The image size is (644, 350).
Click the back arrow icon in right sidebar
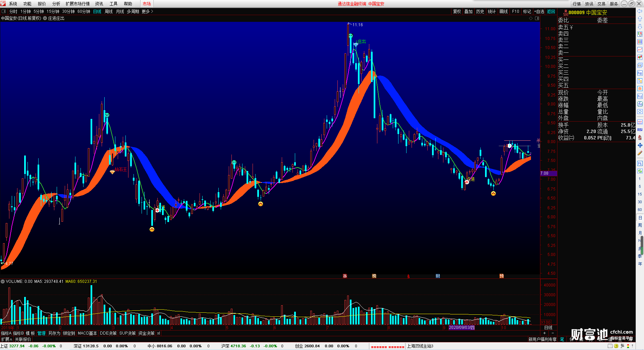[x=640, y=11]
